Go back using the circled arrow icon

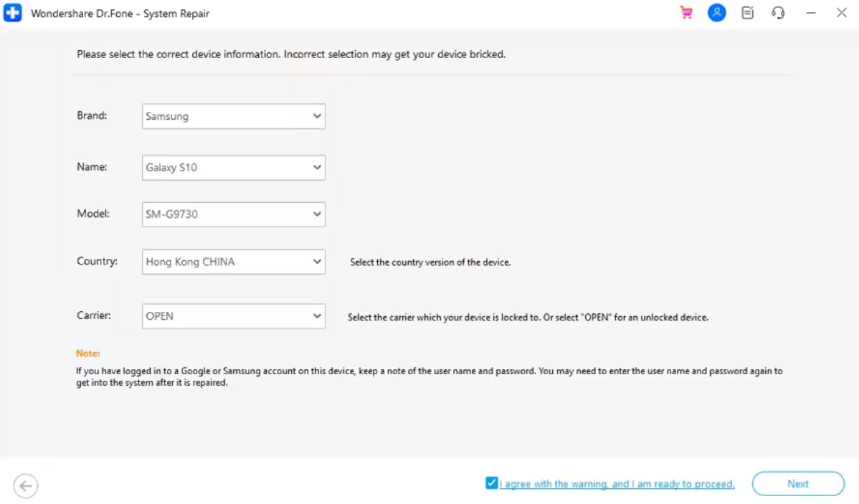tap(26, 486)
